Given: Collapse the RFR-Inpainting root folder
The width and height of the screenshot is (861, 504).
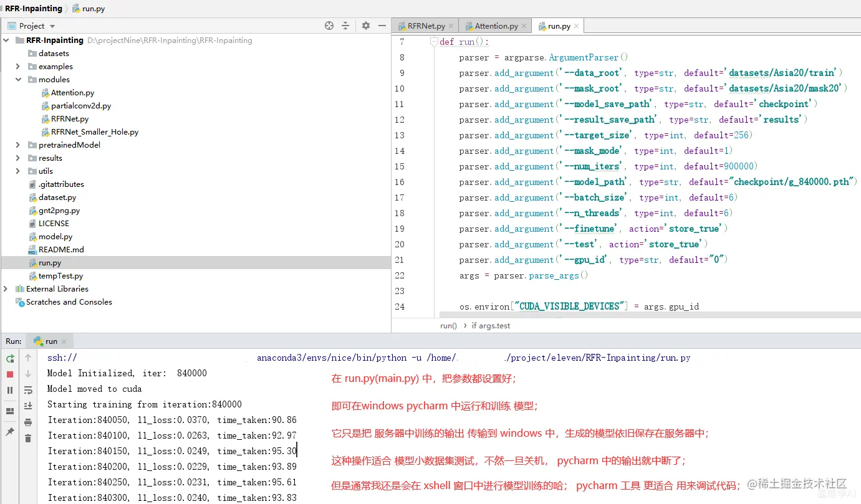Looking at the screenshot, I should click(x=6, y=40).
